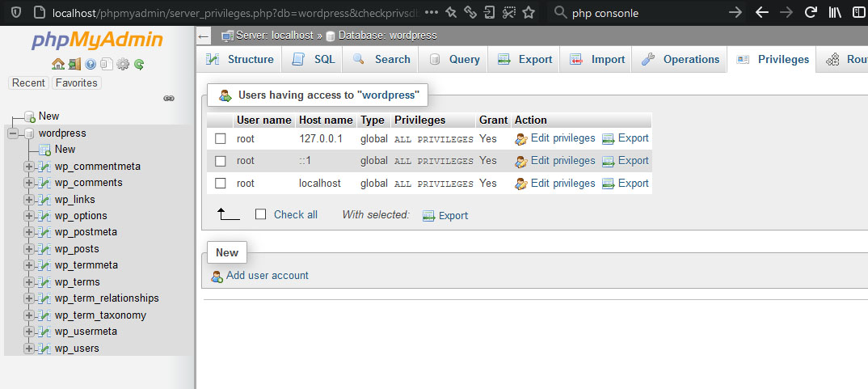Screen dimensions: 868x389
Task: Expand the wp_posts table node
Action: pos(29,249)
